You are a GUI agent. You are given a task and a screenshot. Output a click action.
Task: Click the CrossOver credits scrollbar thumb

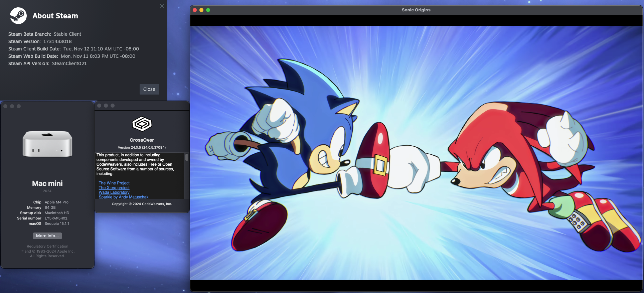point(187,157)
